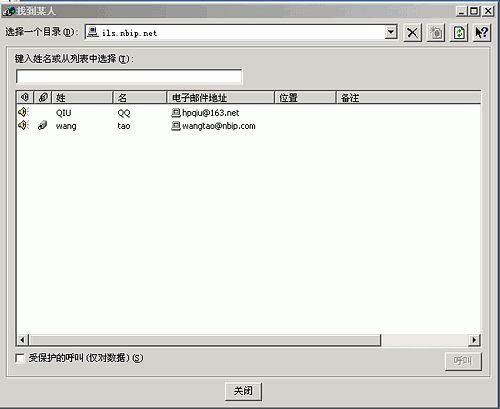Select the QIU last name entry
Image resolution: width=500 pixels, height=409 pixels.
[63, 113]
